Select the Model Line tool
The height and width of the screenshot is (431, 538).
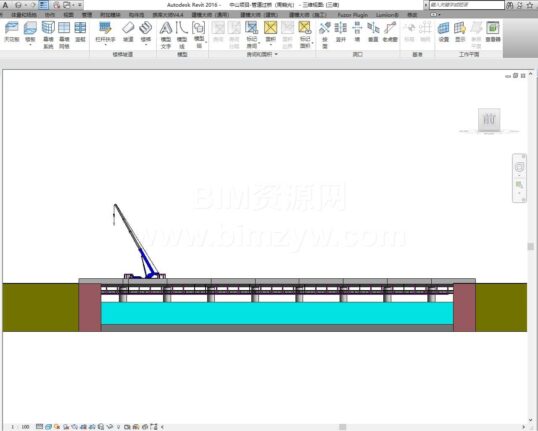(182, 35)
